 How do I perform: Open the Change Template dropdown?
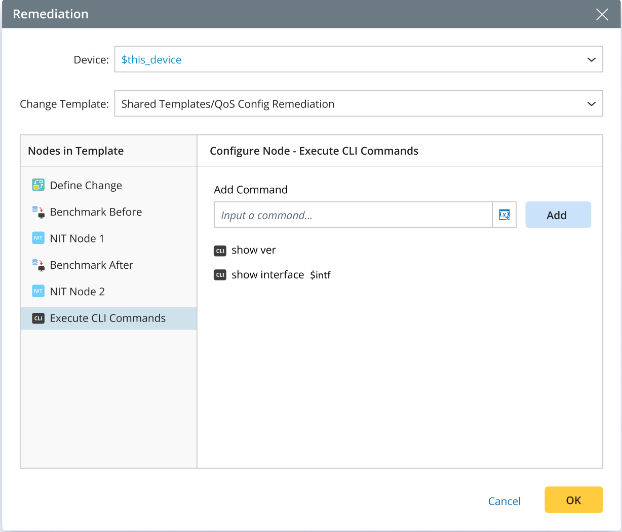tap(590, 104)
